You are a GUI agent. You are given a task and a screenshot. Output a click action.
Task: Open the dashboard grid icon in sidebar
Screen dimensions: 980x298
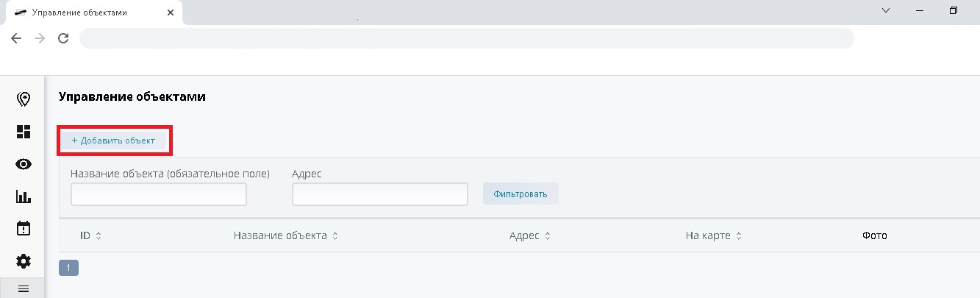(24, 132)
